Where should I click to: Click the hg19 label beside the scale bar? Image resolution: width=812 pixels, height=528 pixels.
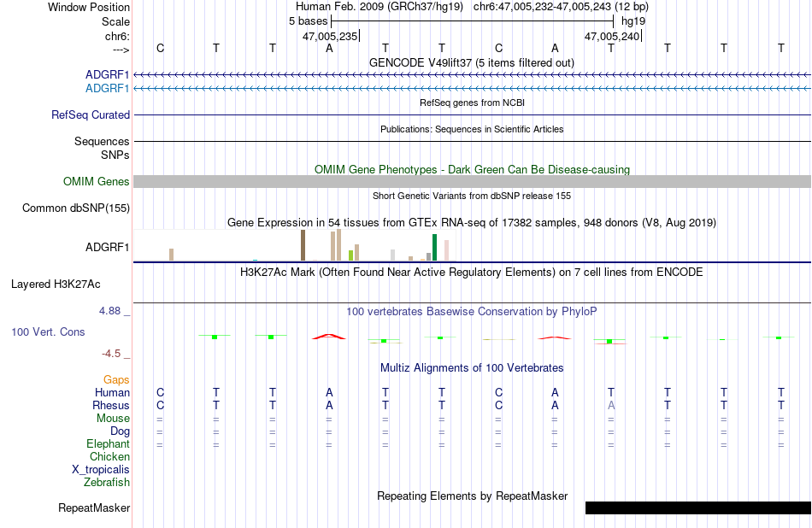pyautogui.click(x=633, y=21)
